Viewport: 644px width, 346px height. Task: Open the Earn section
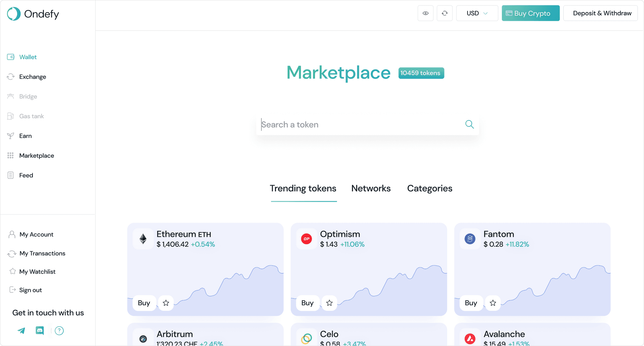[x=25, y=136]
